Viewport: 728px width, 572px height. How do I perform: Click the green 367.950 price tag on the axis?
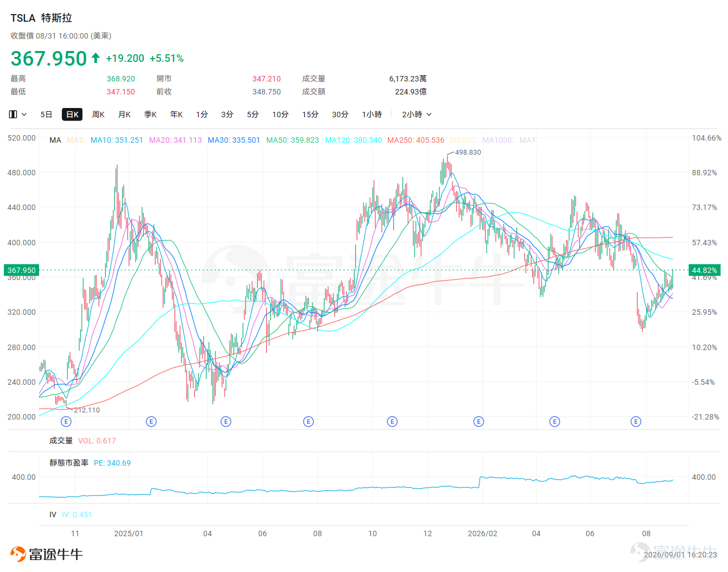tap(22, 270)
